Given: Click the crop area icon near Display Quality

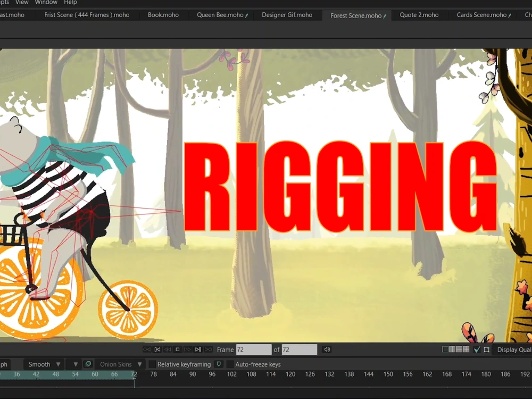Looking at the screenshot, I should (486, 349).
